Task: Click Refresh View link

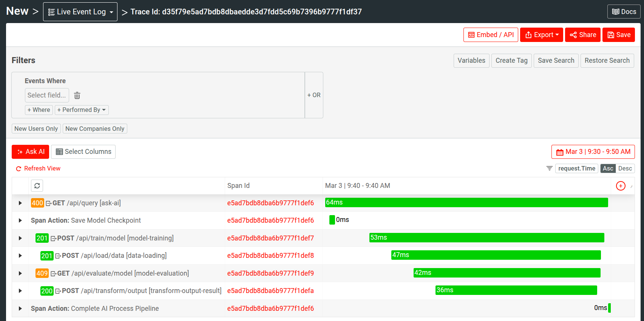Action: 38,169
